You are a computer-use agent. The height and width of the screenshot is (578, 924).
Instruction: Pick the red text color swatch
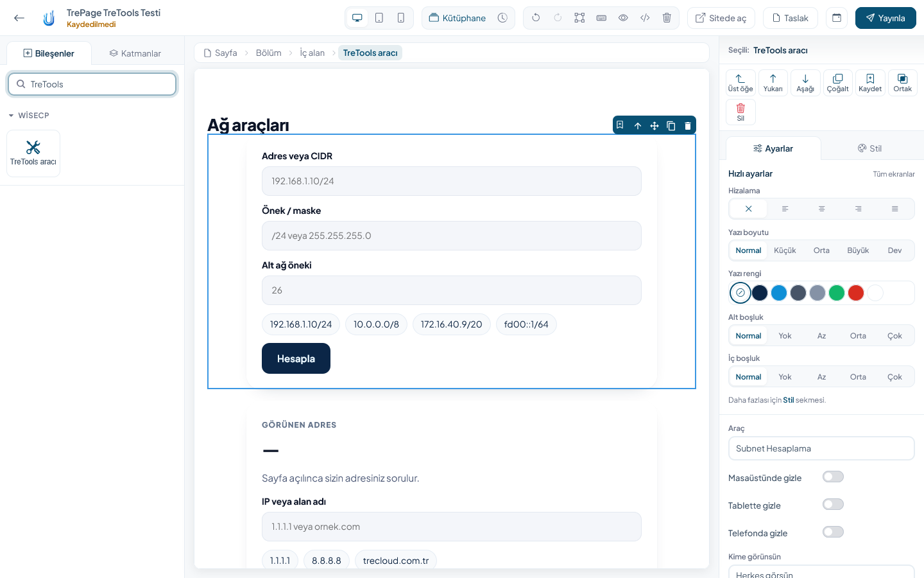coord(856,293)
